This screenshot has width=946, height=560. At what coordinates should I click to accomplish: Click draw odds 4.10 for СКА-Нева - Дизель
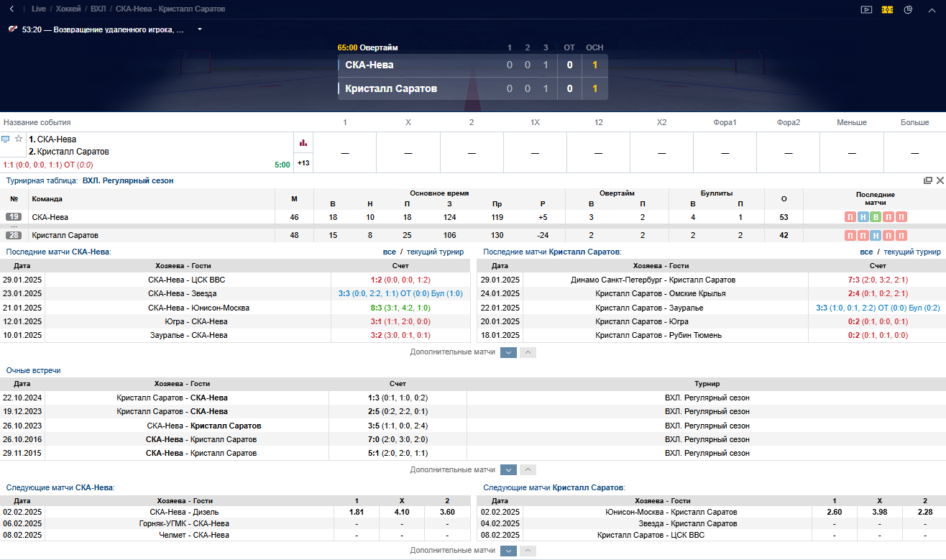tap(402, 512)
